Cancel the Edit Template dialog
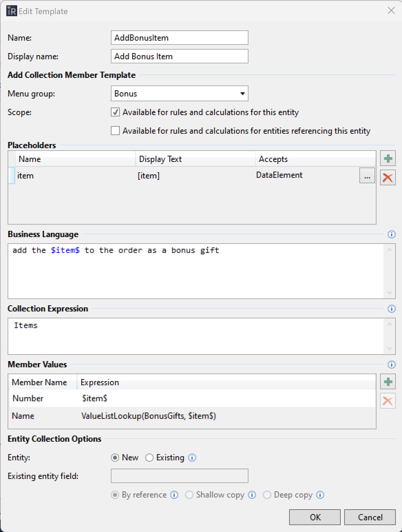This screenshot has width=402, height=532. [370, 517]
